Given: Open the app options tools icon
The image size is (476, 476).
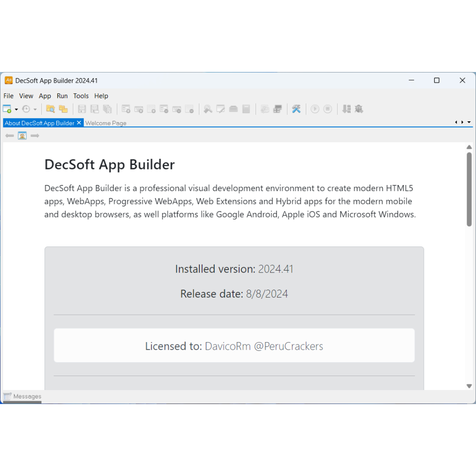Looking at the screenshot, I should pos(296,109).
